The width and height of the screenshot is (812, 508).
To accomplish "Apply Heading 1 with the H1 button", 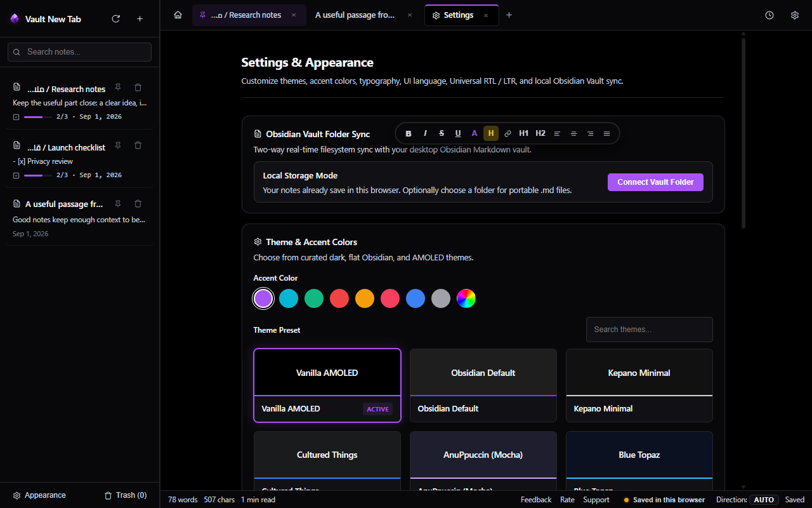I will 524,133.
